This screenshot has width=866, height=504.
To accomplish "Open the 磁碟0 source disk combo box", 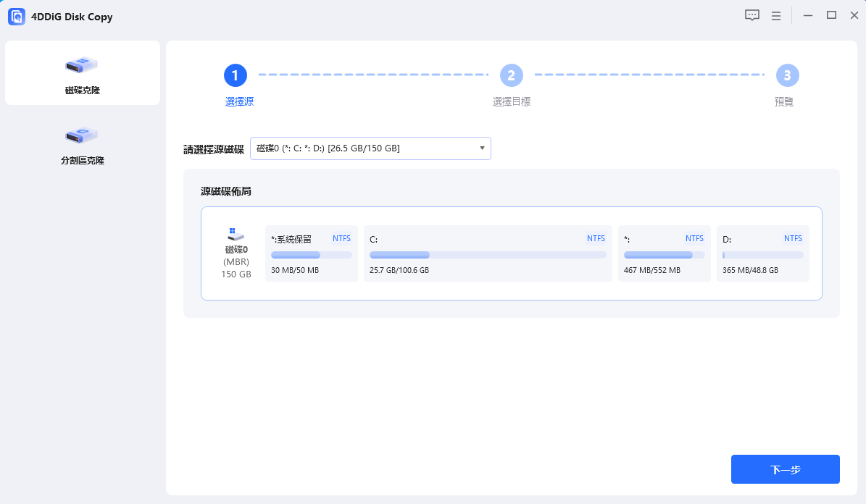I will click(370, 148).
